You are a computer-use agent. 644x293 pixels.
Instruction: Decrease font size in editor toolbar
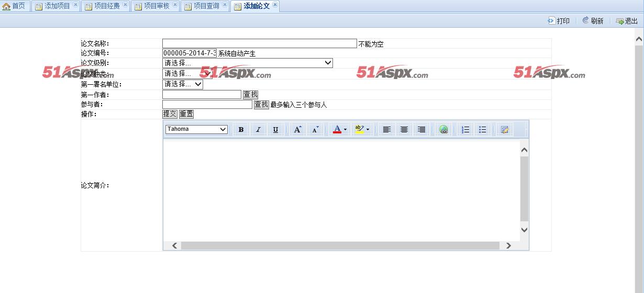point(315,130)
